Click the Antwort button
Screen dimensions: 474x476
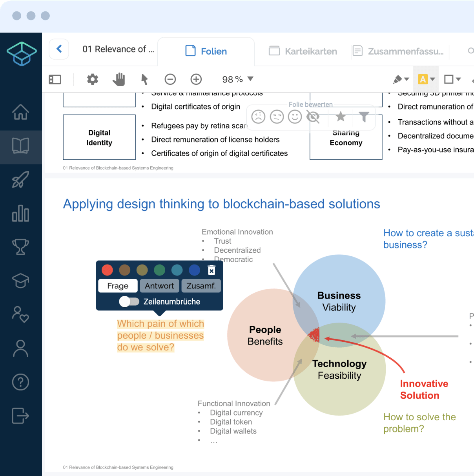pyautogui.click(x=159, y=286)
